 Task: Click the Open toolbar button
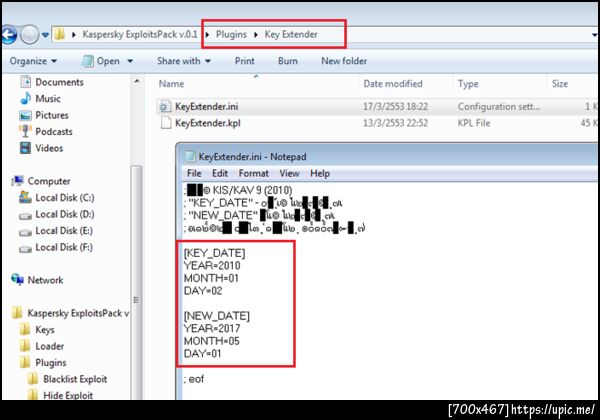[x=101, y=61]
